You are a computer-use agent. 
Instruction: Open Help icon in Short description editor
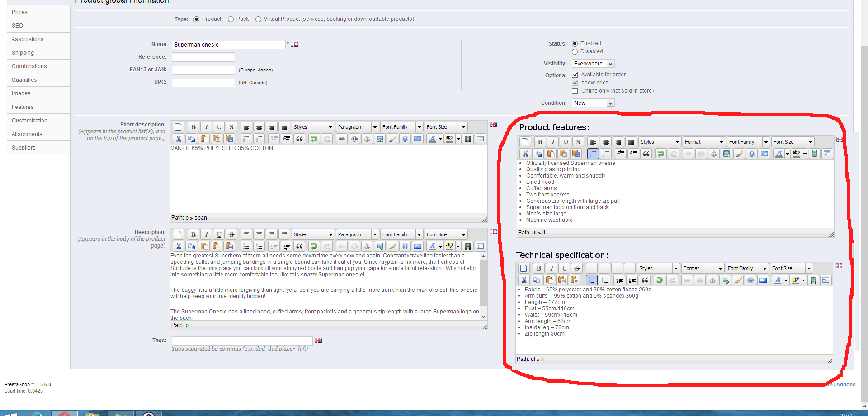405,139
